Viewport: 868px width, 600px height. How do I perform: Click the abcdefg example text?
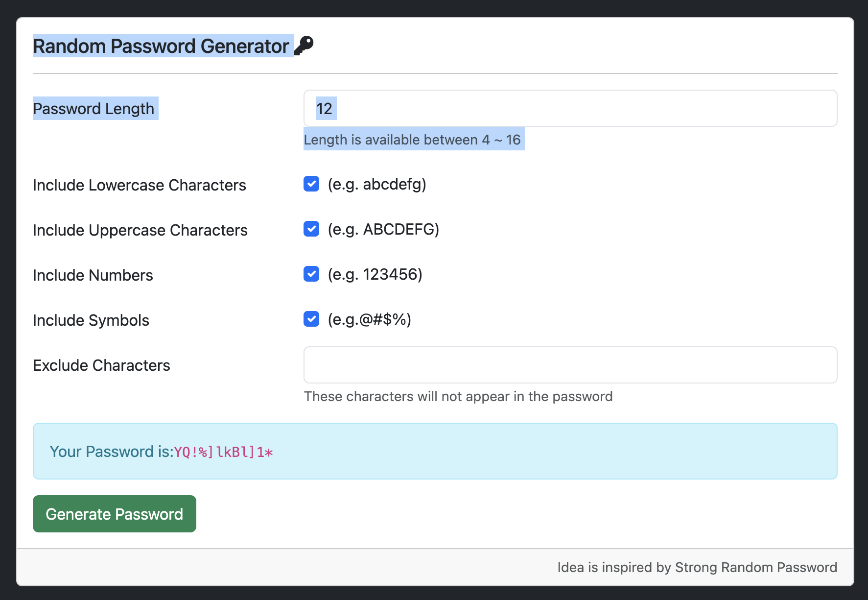point(377,185)
